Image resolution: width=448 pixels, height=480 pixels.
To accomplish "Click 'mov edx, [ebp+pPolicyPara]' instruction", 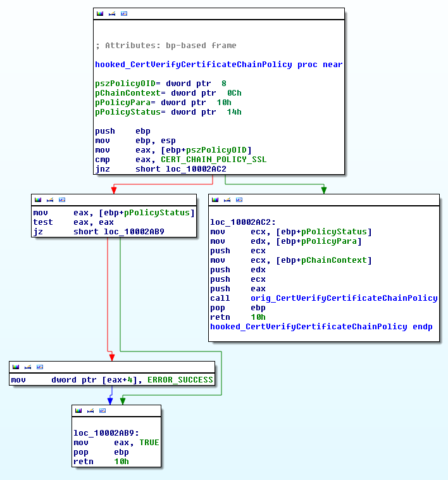I will [x=286, y=241].
